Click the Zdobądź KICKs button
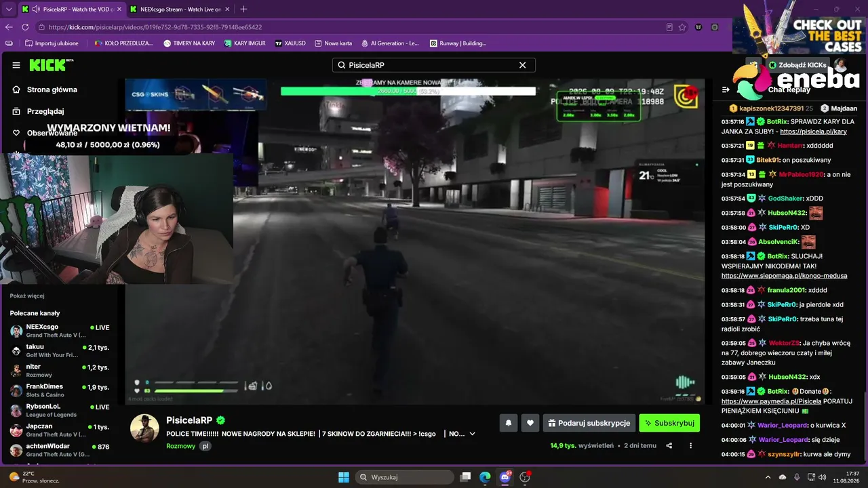 [798, 65]
